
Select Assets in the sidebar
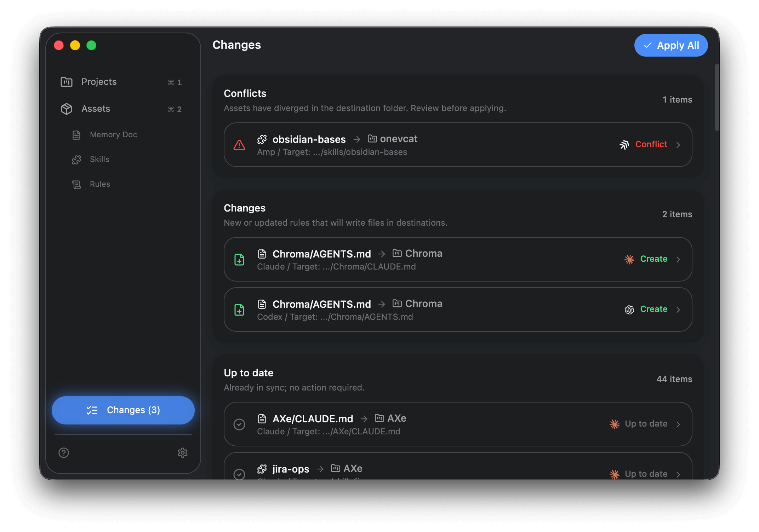[96, 109]
